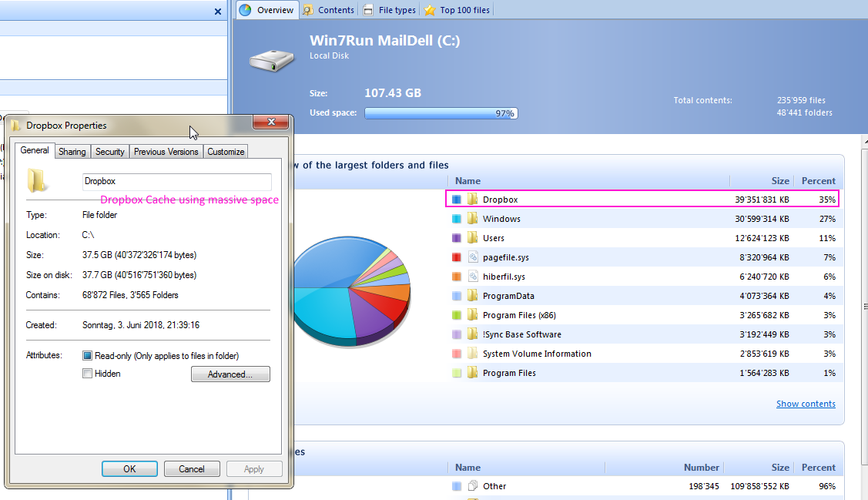Click the total "235'959 files" text
Viewport: 868px width, 500px height.
[x=801, y=100]
